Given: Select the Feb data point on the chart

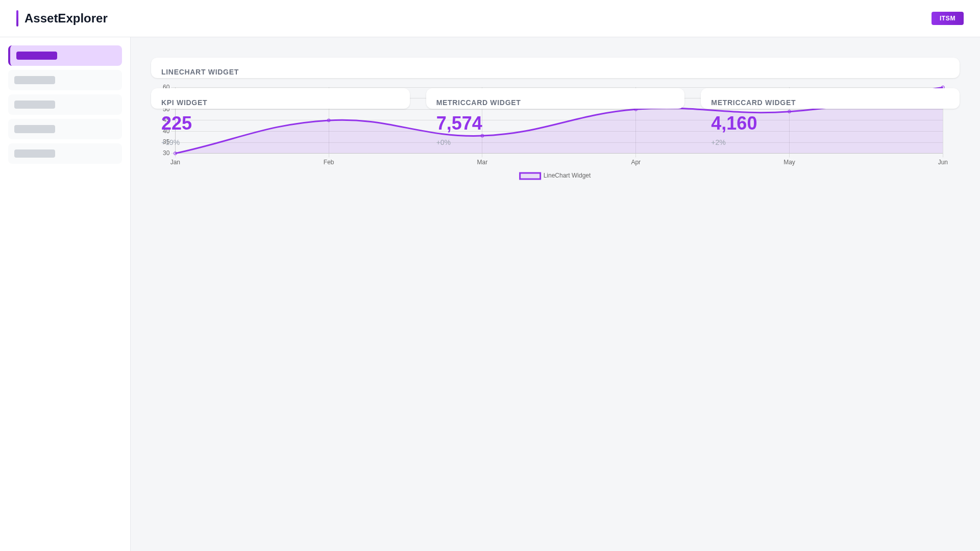Looking at the screenshot, I should coord(329,120).
